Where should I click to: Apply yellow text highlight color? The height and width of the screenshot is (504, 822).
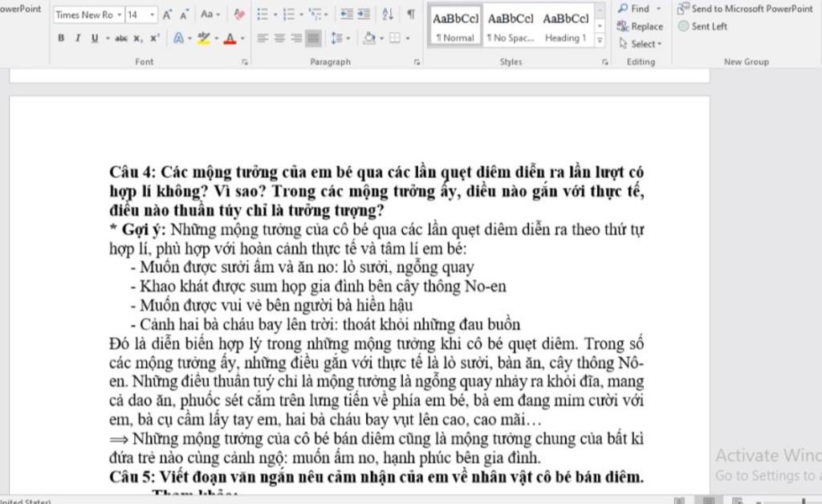coord(203,39)
